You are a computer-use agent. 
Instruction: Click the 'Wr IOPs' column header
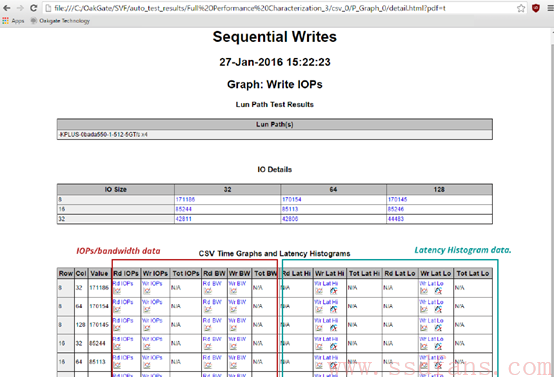(155, 273)
